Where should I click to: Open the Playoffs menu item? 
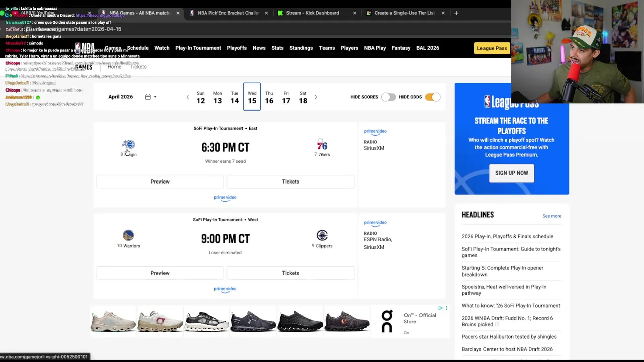[236, 48]
